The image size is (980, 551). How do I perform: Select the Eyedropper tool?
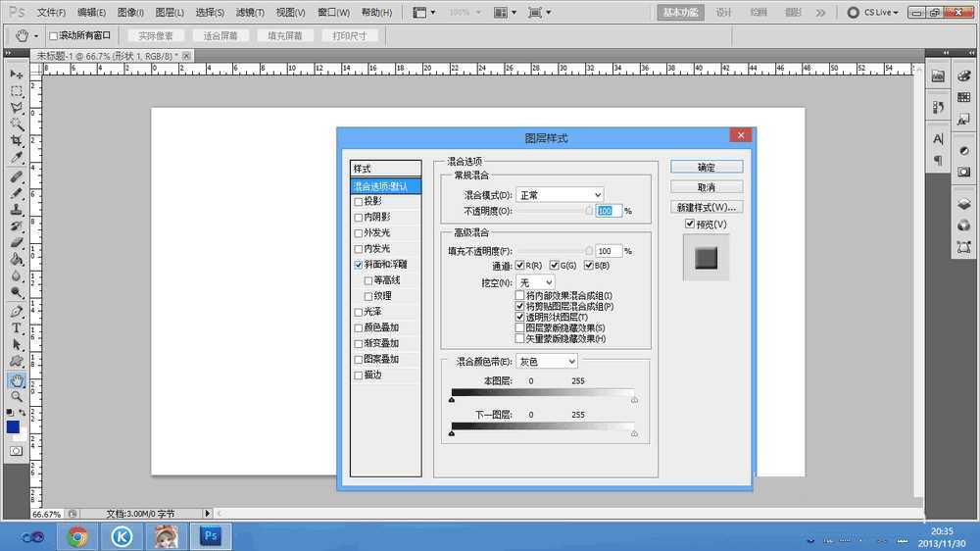click(17, 158)
